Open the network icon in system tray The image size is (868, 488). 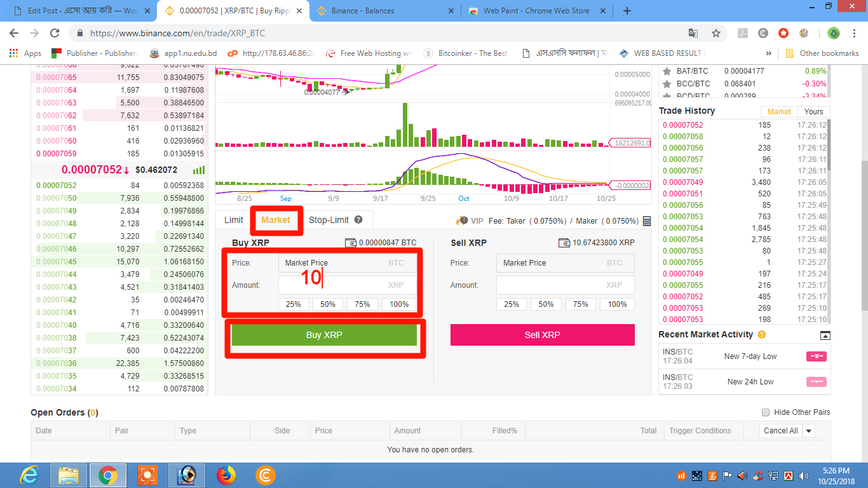(x=773, y=475)
